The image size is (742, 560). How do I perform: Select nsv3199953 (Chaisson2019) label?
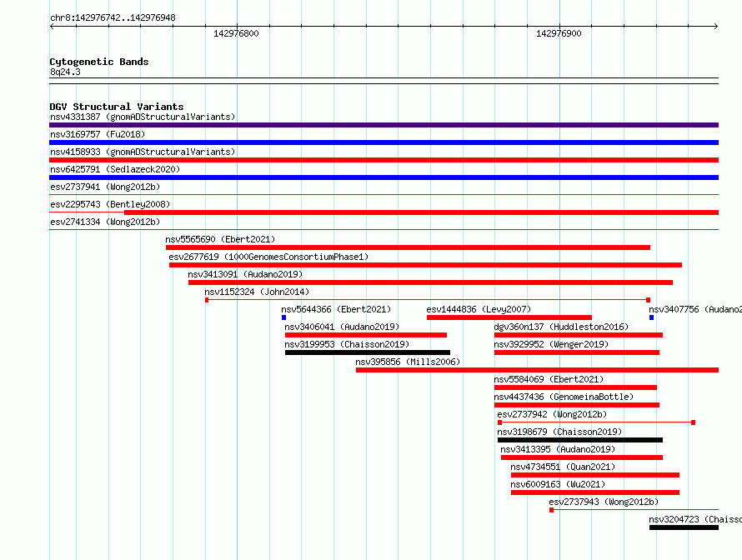tap(347, 344)
